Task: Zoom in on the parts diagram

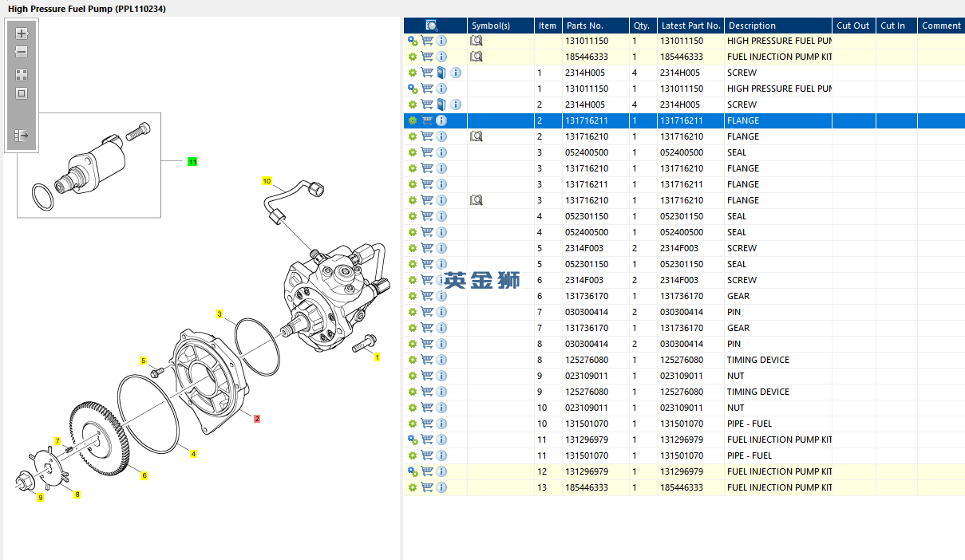Action: tap(22, 34)
